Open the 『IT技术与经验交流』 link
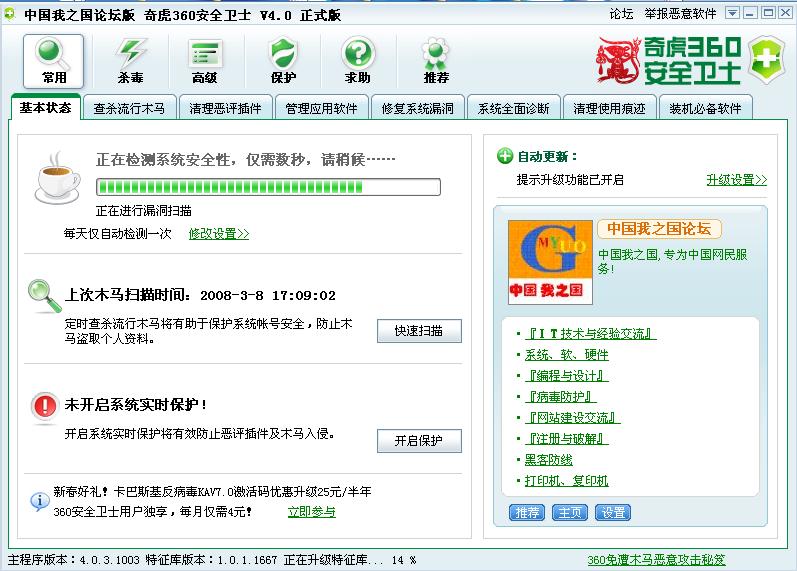This screenshot has height=571, width=797. 591,334
